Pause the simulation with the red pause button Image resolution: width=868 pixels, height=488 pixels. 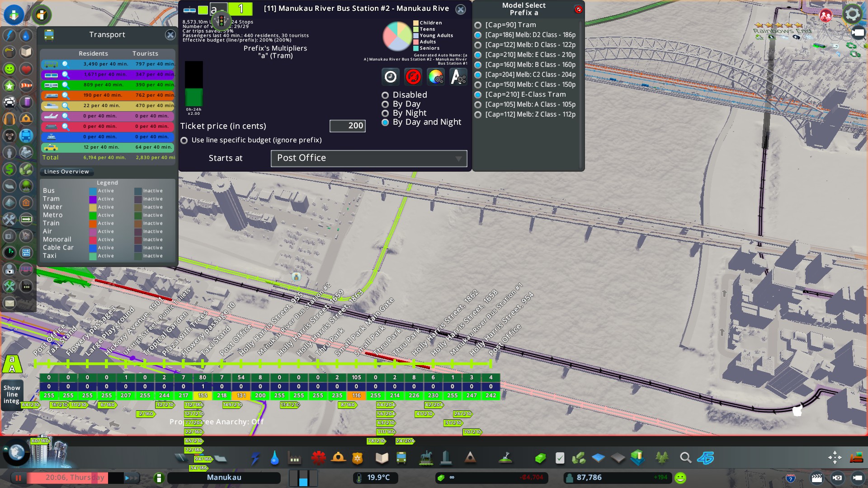pyautogui.click(x=19, y=478)
